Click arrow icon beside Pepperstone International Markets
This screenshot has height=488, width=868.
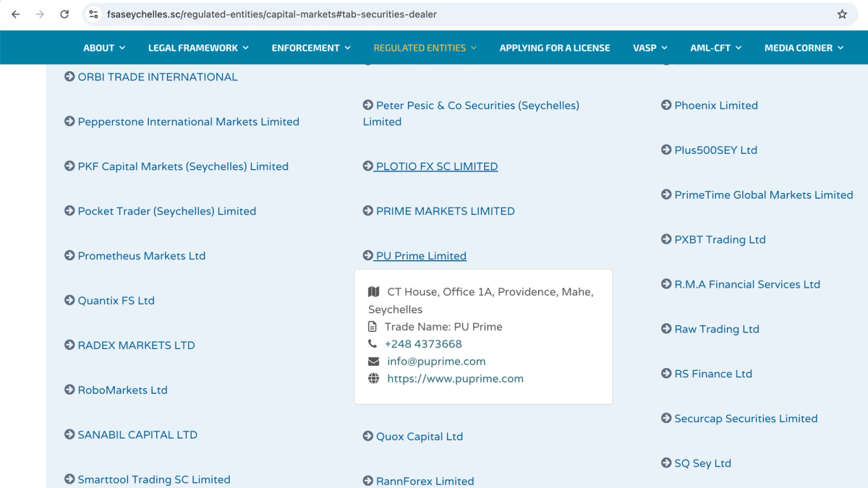[69, 121]
